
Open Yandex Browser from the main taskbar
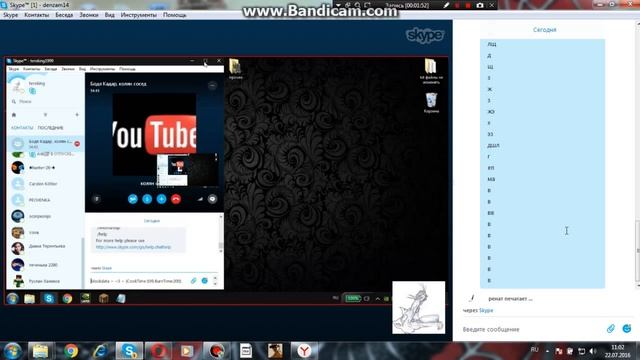tap(304, 351)
